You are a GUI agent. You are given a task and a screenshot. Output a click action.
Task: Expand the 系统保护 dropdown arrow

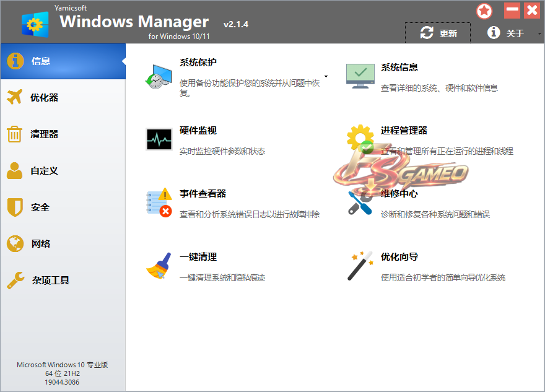click(326, 76)
